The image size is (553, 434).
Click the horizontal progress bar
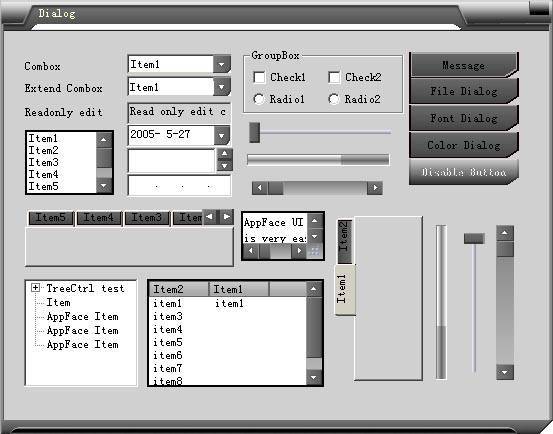(318, 159)
